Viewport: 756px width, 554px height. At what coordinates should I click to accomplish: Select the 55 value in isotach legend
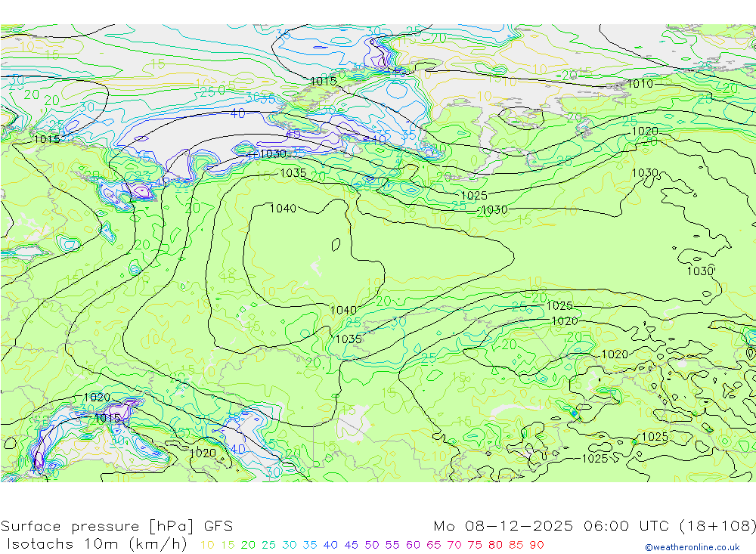tap(392, 546)
